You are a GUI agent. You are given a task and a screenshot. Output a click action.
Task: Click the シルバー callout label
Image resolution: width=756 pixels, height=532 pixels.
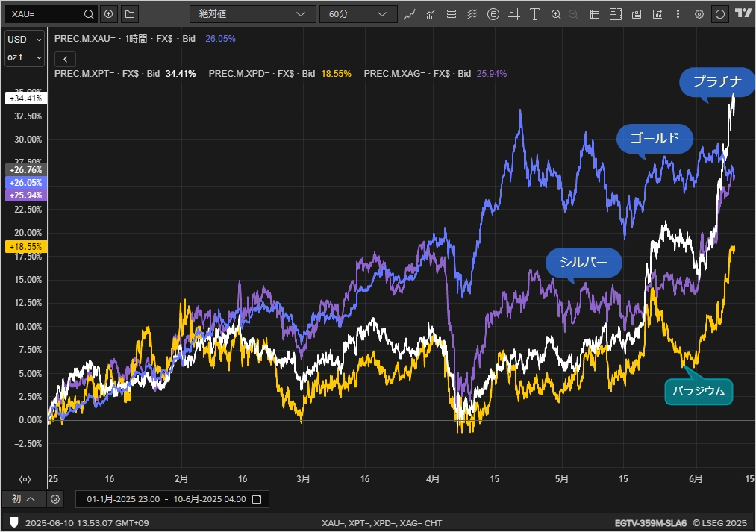click(x=584, y=263)
